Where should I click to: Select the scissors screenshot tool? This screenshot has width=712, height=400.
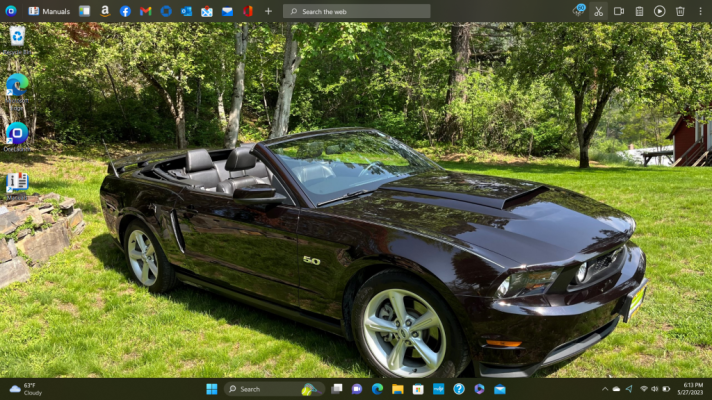pos(598,11)
